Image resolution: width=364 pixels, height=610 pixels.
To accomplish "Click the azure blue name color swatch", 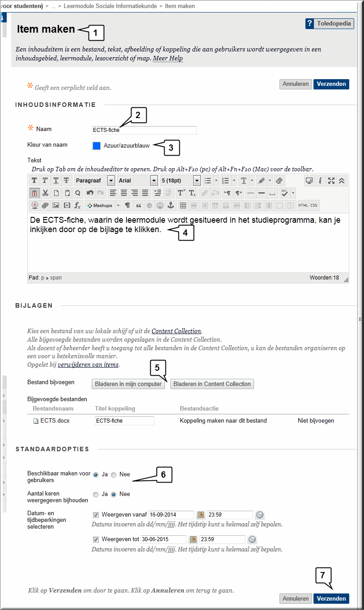I will point(96,145).
